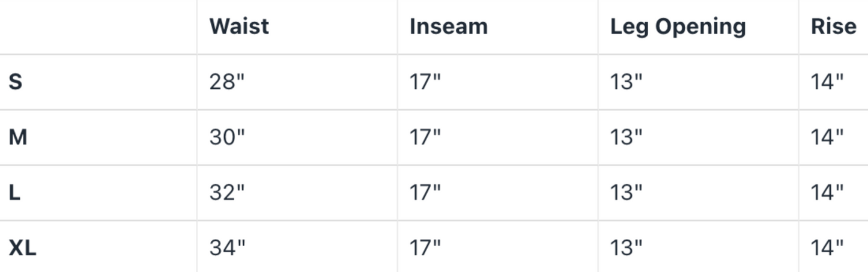Select the S size row label
This screenshot has height=272, width=868.
16,82
